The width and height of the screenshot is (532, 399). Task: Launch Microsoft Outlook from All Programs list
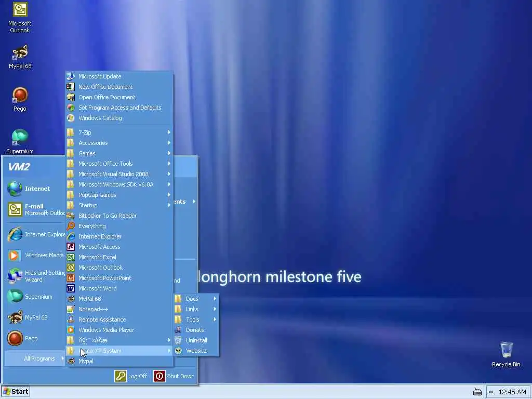click(x=119, y=268)
